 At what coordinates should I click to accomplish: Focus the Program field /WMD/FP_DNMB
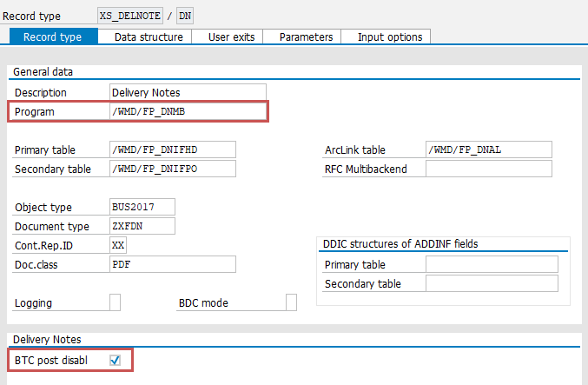[188, 111]
